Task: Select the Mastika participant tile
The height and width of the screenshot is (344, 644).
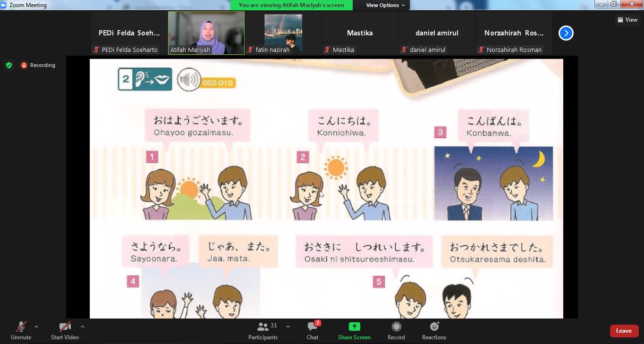Action: click(x=360, y=33)
